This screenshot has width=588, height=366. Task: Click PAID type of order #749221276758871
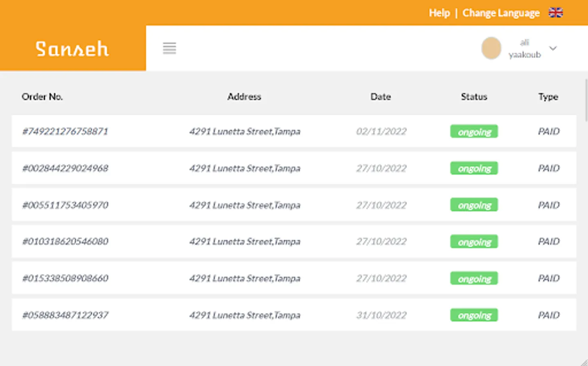[x=549, y=131]
